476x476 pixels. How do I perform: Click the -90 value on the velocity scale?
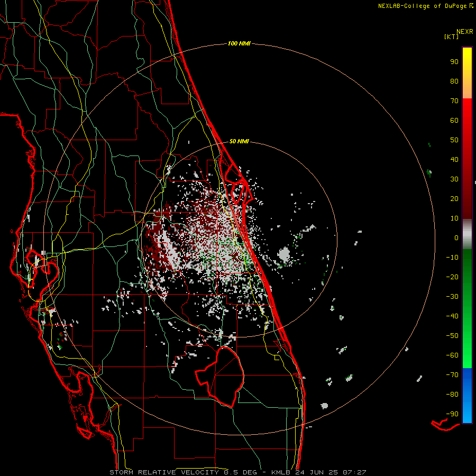pos(452,414)
